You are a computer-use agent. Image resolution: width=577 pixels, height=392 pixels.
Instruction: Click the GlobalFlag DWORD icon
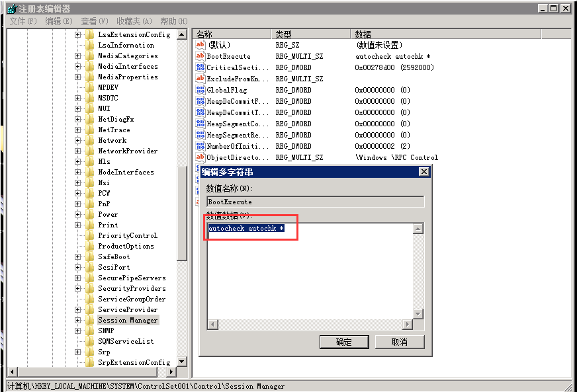[200, 90]
